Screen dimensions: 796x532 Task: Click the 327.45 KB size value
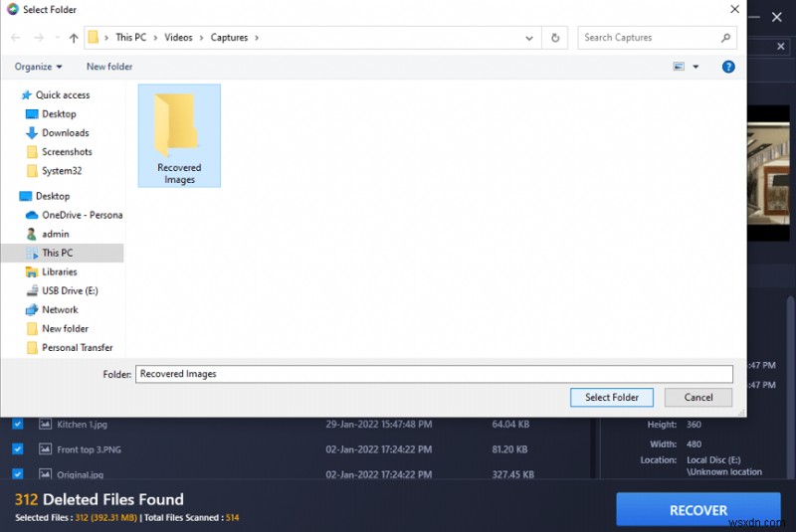[512, 474]
